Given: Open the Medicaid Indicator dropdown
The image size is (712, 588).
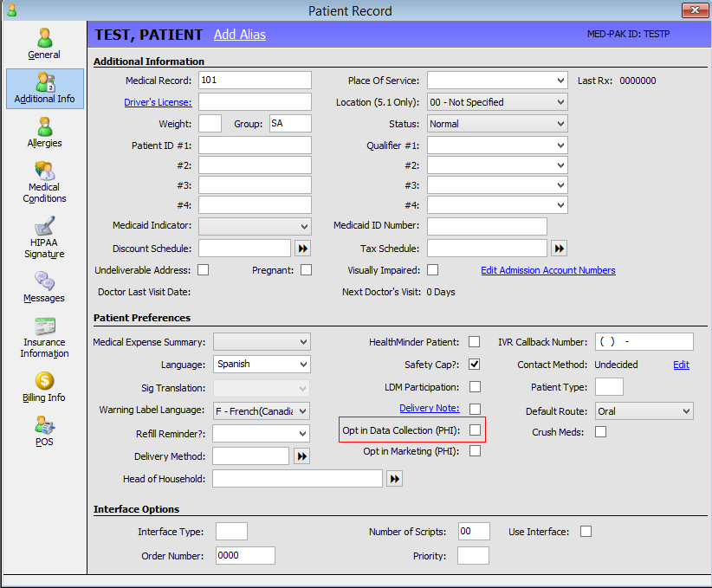Looking at the screenshot, I should [x=255, y=226].
